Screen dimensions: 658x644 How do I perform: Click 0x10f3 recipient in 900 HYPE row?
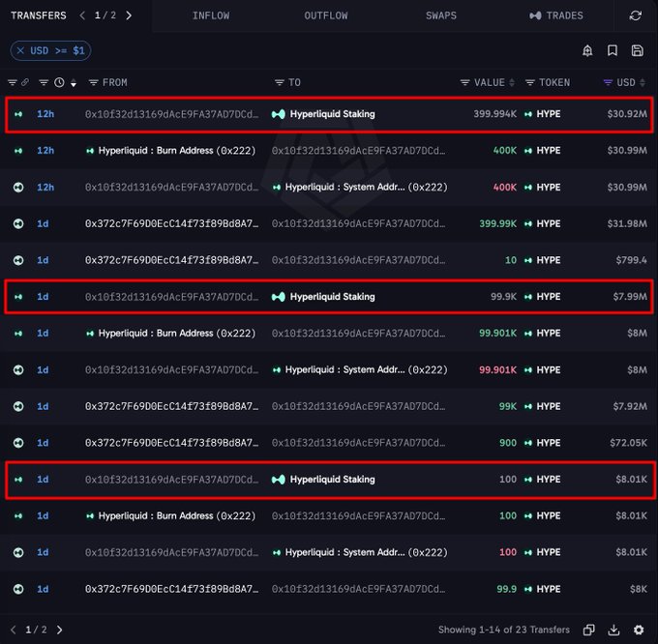(358, 443)
